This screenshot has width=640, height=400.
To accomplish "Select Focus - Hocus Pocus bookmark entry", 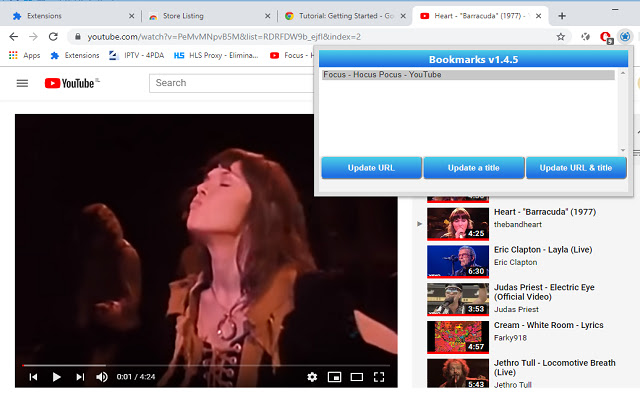I will [x=468, y=75].
